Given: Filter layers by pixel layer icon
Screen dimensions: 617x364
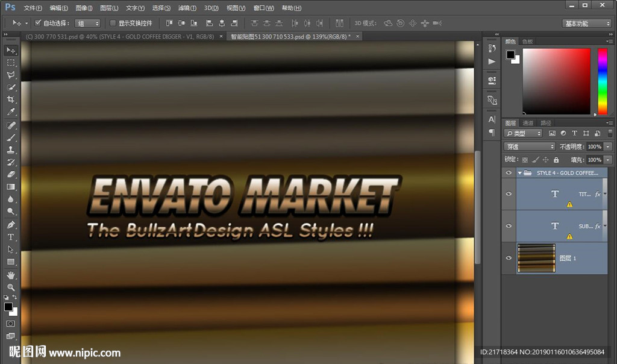Looking at the screenshot, I should pos(552,133).
